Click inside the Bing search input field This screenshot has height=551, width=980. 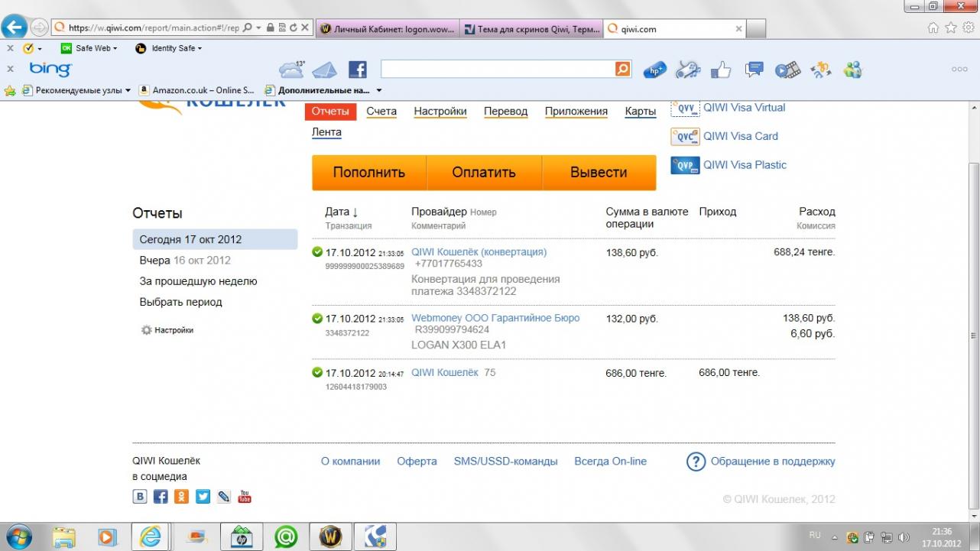point(497,70)
